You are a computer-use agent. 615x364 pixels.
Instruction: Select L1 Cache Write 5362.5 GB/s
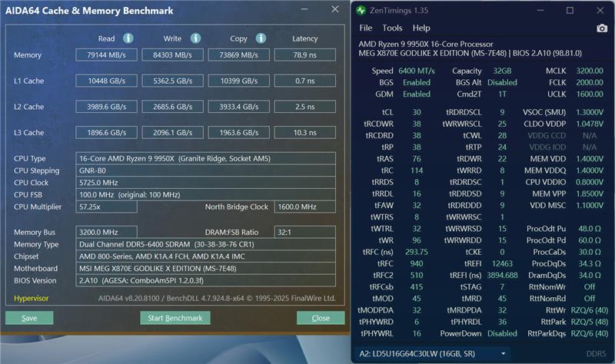pos(172,81)
